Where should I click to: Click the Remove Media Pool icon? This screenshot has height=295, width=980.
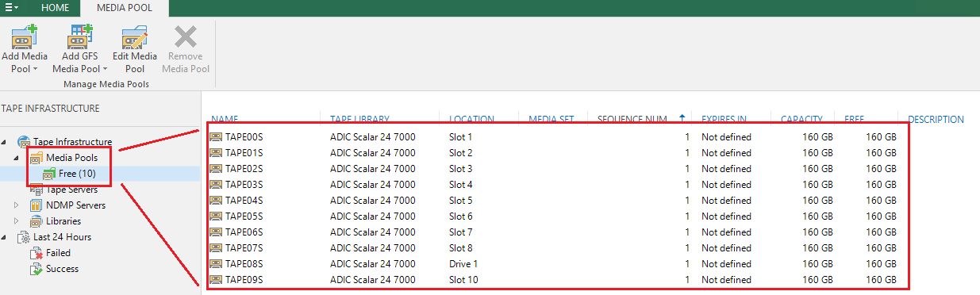(x=186, y=36)
